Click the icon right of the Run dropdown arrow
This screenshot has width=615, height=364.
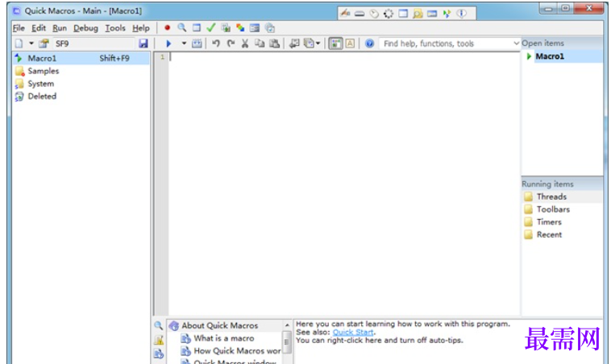(x=197, y=43)
